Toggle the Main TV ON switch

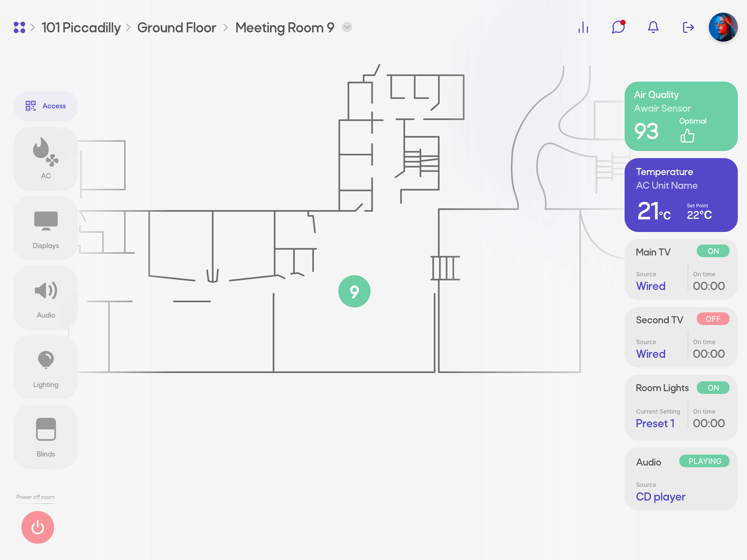click(713, 251)
